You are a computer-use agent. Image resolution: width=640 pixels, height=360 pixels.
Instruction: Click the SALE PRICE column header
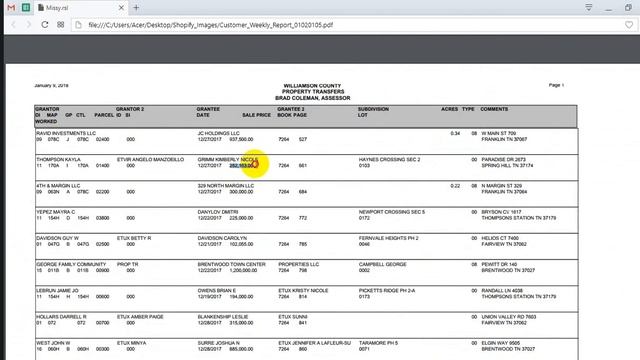point(256,116)
